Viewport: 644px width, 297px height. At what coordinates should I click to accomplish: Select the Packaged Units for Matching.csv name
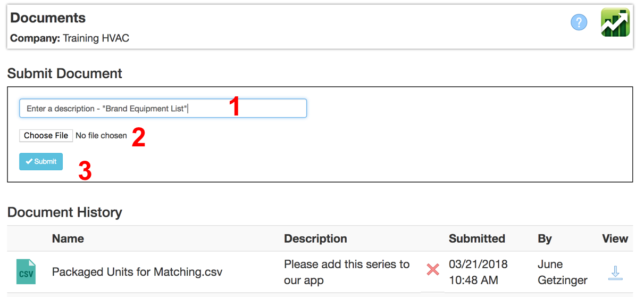coord(137,272)
